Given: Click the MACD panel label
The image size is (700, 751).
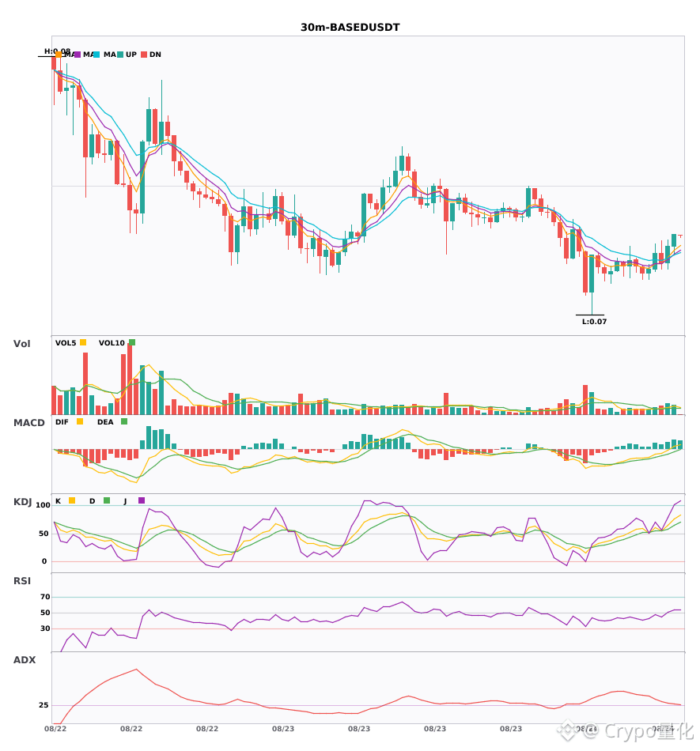Looking at the screenshot, I should pos(28,423).
